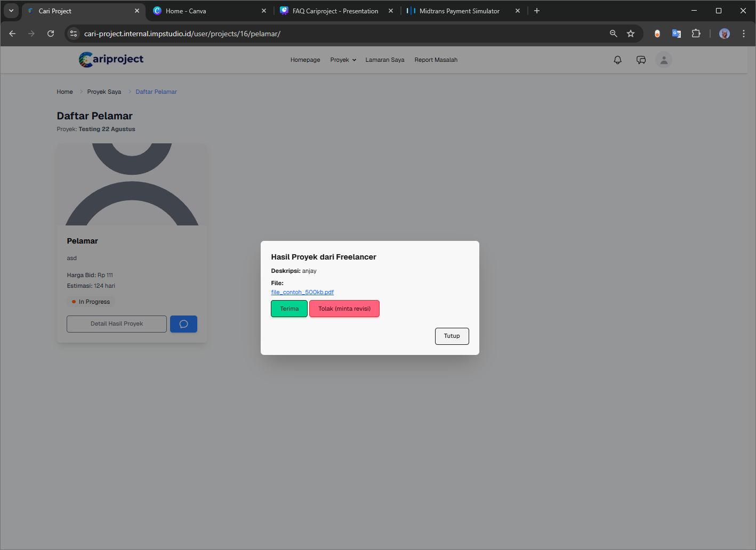Open the tab search dropdown arrow
Viewport: 756px width, 550px height.
tap(11, 11)
